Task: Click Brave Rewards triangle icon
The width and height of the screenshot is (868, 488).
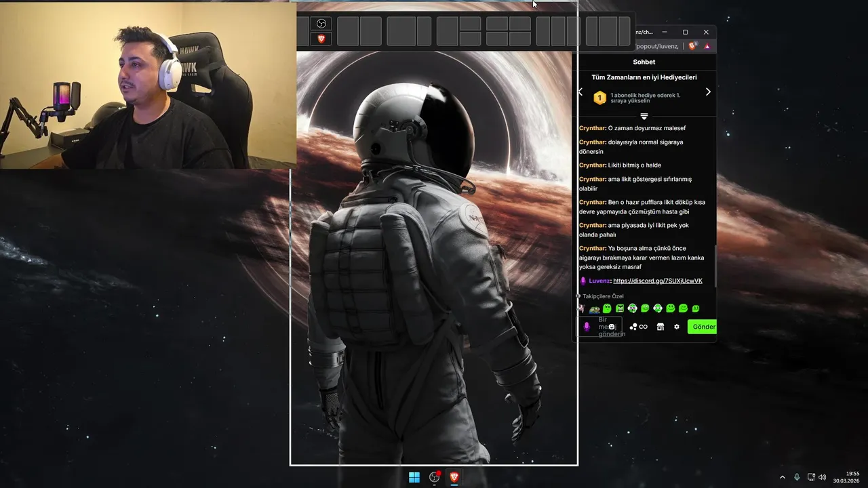Action: [x=707, y=46]
